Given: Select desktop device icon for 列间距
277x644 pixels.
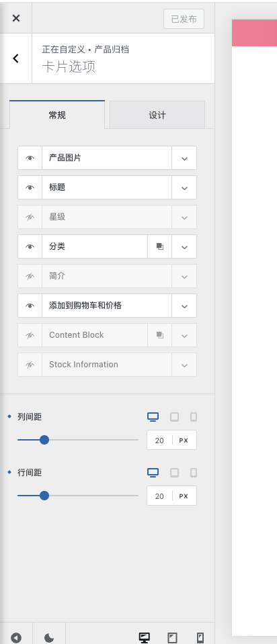Looking at the screenshot, I should click(153, 417).
